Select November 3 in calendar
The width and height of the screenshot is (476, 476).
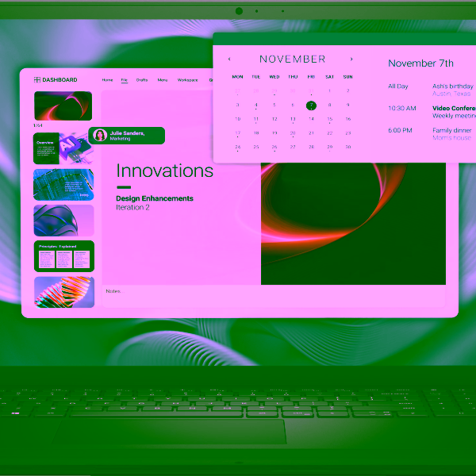(238, 105)
